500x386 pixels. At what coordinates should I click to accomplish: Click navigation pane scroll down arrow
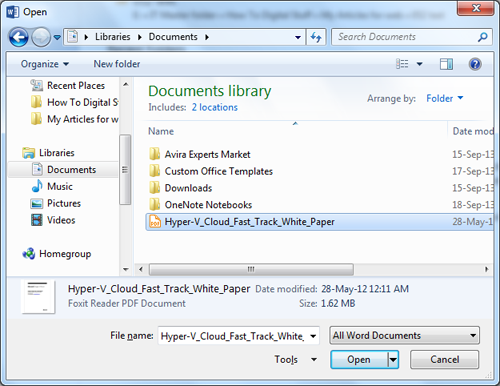[x=126, y=269]
